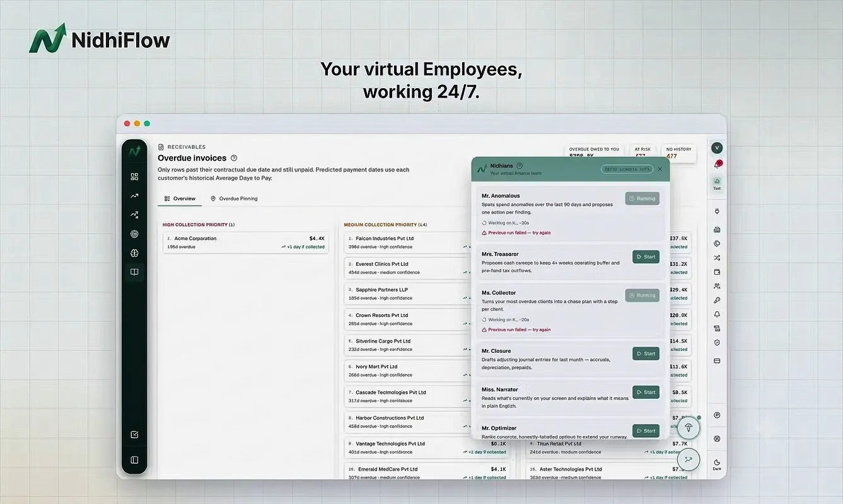This screenshot has width=843, height=504.
Task: Close the Nidhians panel
Action: point(660,169)
